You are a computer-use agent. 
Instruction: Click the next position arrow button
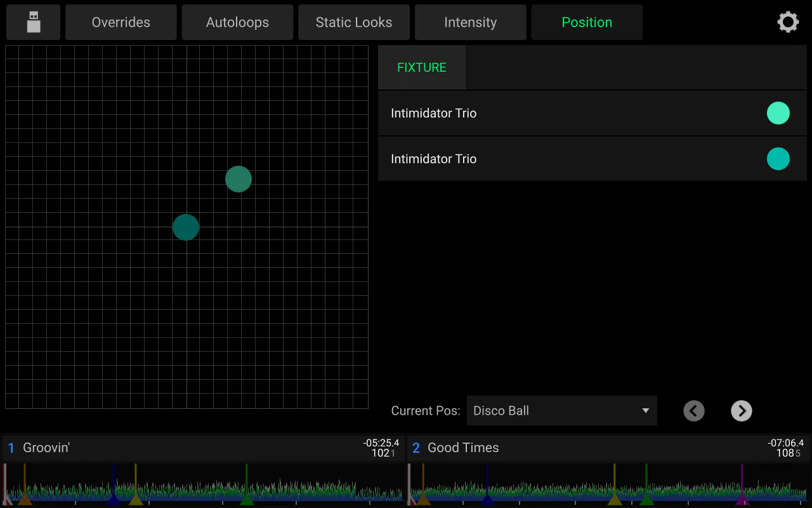tap(742, 411)
